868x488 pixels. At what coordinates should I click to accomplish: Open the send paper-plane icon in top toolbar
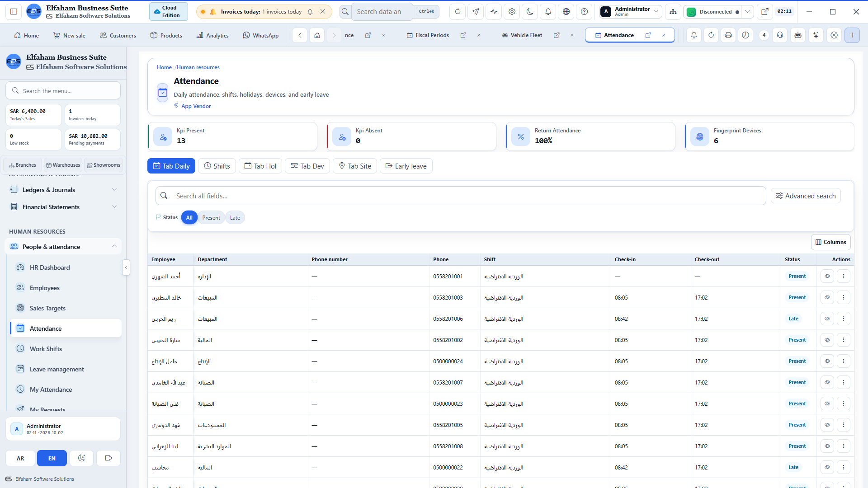[x=476, y=12]
